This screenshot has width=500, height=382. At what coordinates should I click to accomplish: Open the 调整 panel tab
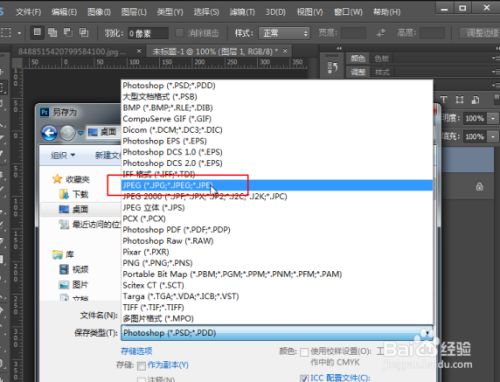pos(358,72)
